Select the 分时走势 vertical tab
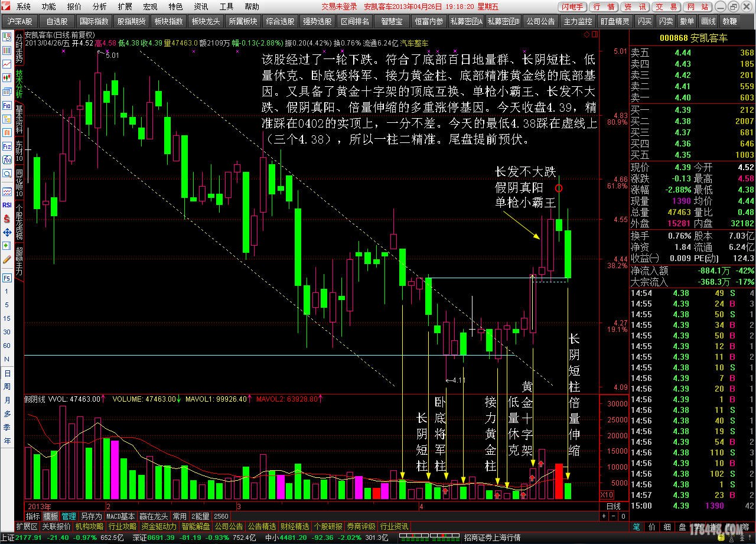 [19, 49]
